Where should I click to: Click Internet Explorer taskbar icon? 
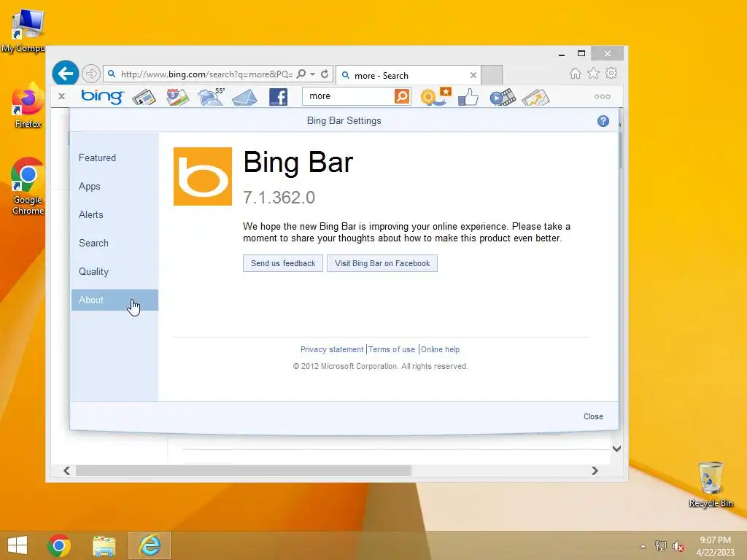coord(150,545)
